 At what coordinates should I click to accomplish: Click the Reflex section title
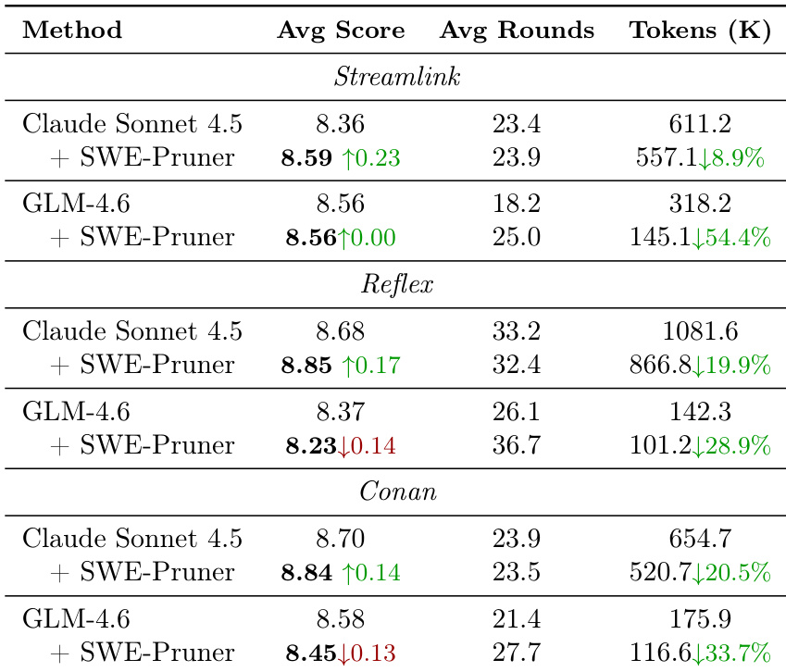coord(397,284)
